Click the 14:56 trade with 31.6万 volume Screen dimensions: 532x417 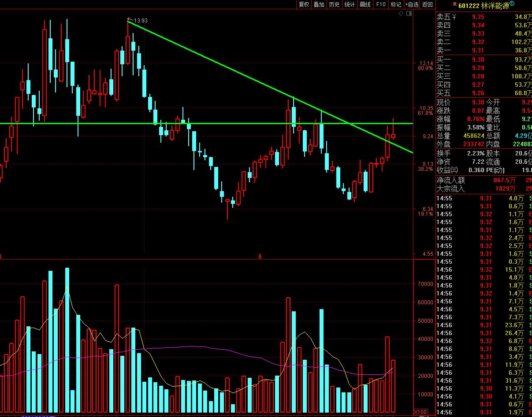tap(484, 380)
